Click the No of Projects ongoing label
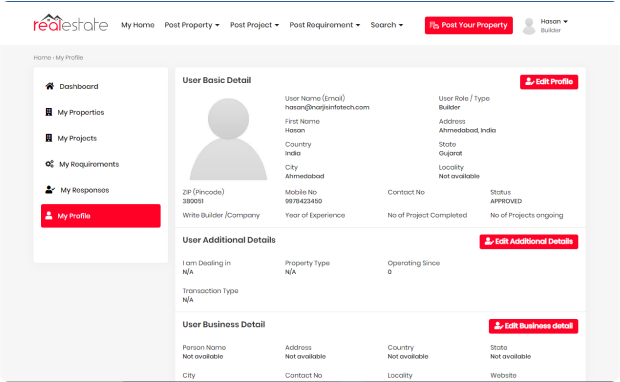The width and height of the screenshot is (620, 382). [x=527, y=215]
